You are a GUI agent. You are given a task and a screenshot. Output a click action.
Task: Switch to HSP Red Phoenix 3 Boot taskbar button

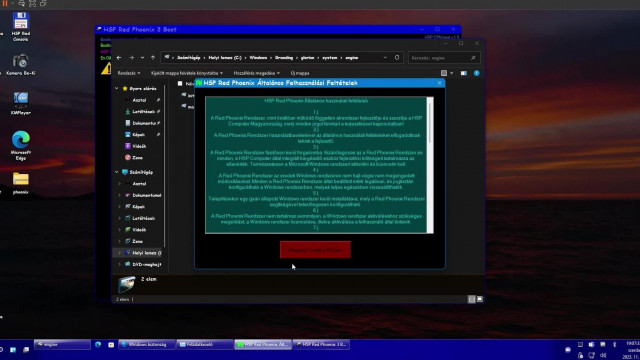pyautogui.click(x=321, y=344)
